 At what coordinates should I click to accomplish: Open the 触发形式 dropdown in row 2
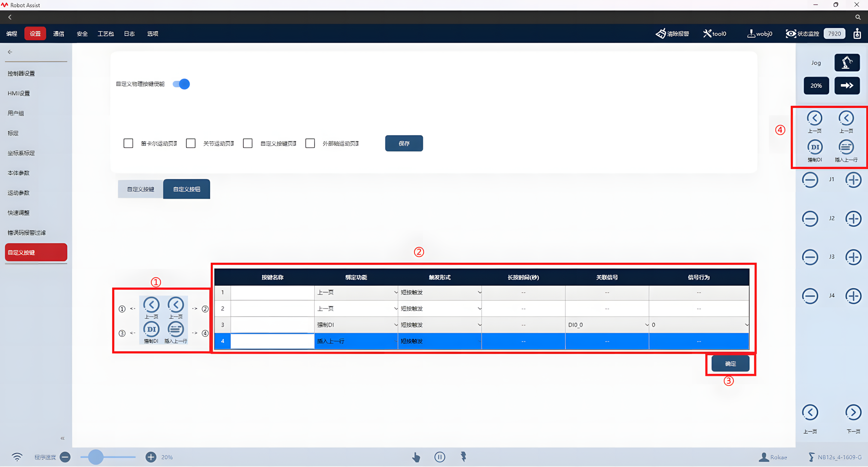click(440, 309)
